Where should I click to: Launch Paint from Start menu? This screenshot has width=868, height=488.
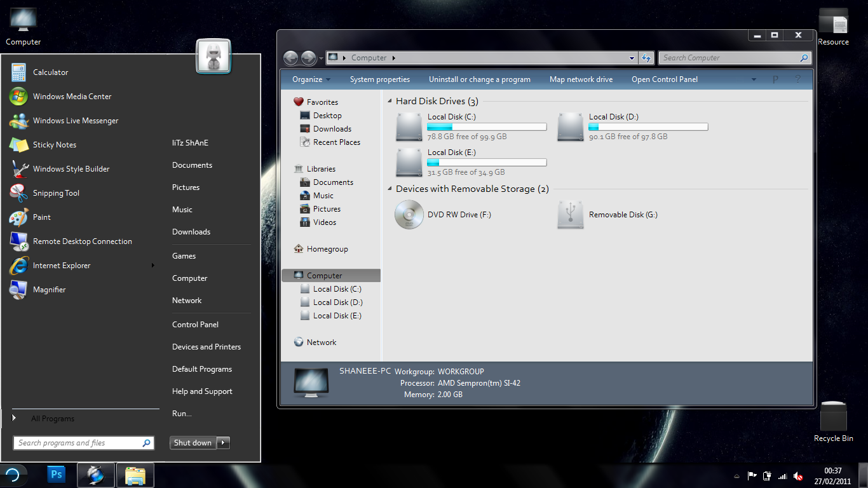pyautogui.click(x=80, y=217)
